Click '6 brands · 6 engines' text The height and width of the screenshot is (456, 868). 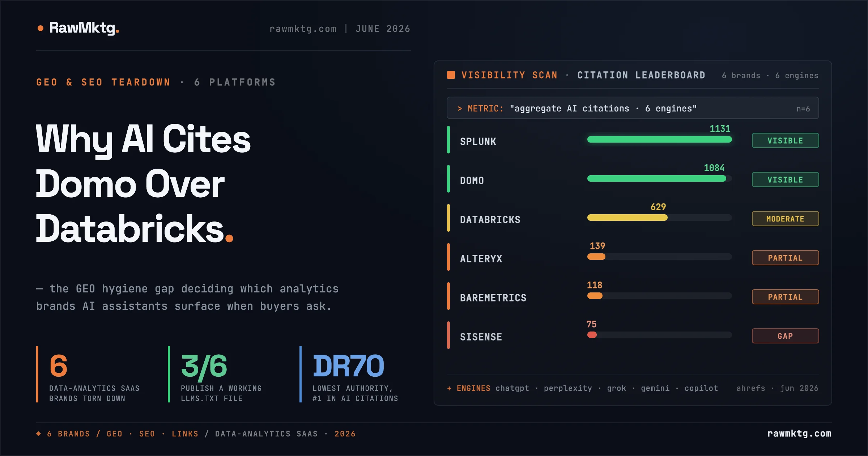[770, 75]
